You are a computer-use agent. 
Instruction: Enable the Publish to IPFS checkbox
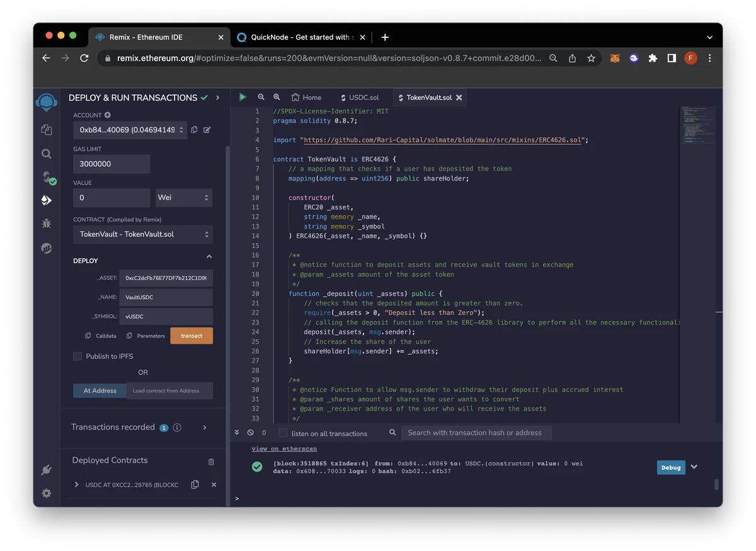point(77,356)
